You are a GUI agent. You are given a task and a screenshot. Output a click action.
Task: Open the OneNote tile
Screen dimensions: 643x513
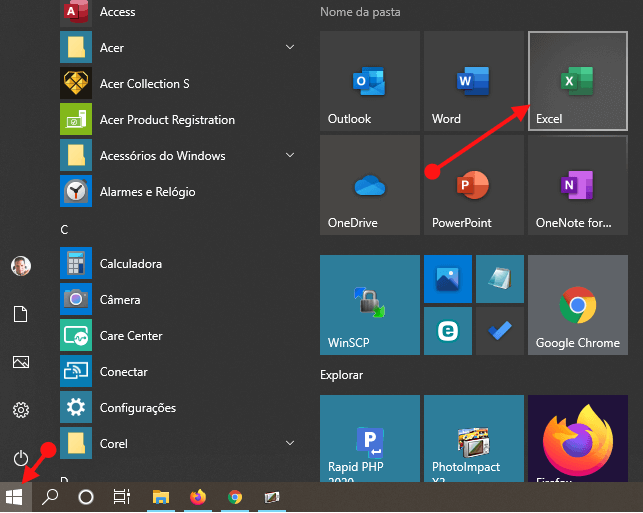click(578, 185)
